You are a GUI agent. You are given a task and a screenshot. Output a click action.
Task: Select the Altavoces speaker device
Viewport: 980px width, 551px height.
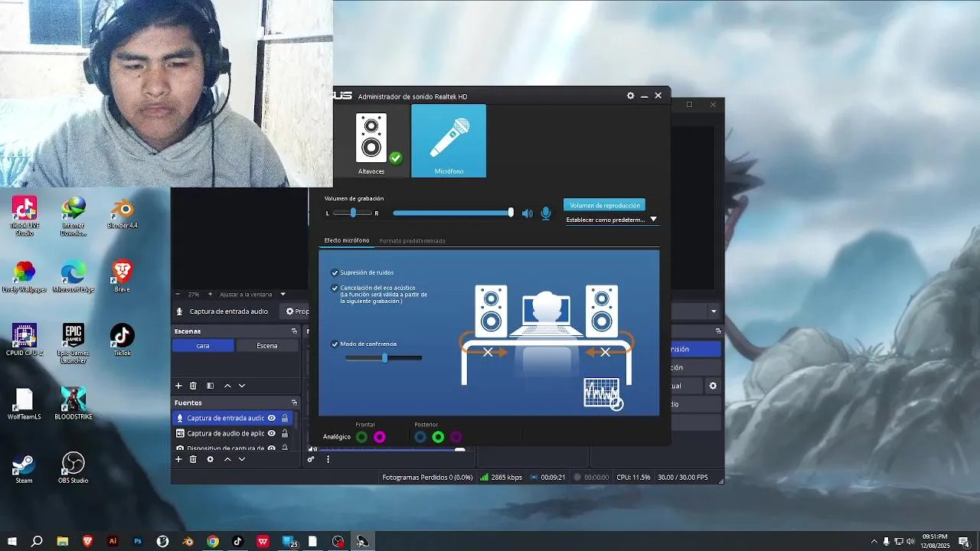click(371, 141)
